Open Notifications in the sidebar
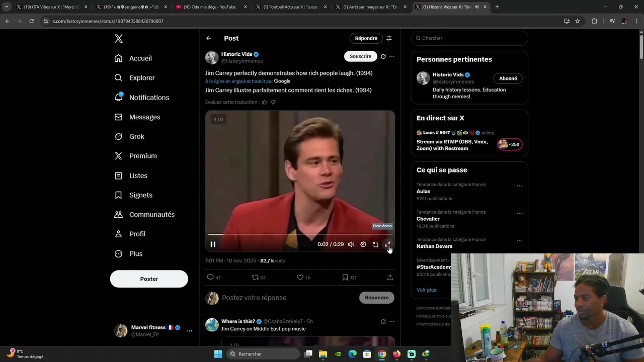This screenshot has width=644, height=362. tap(142, 98)
